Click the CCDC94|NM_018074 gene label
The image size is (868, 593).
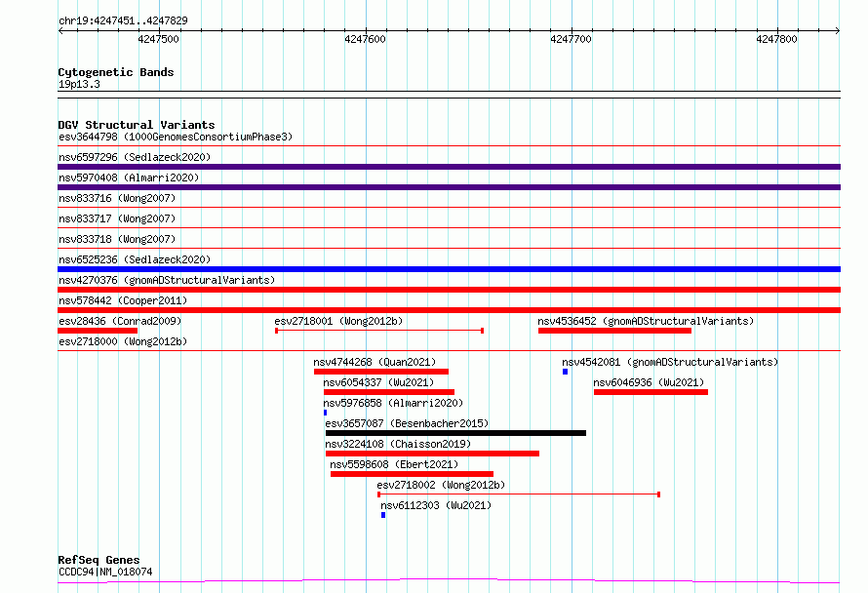[x=105, y=572]
